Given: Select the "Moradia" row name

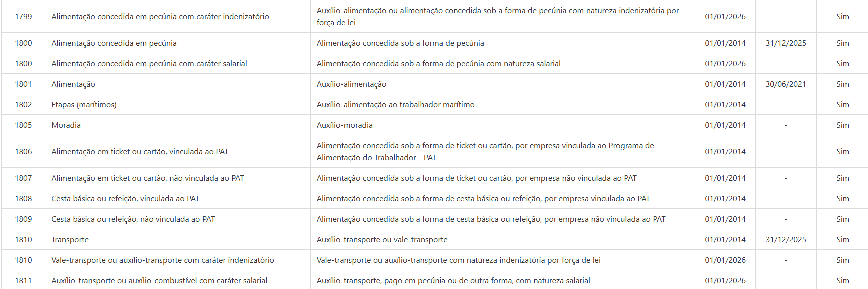Looking at the screenshot, I should click(66, 125).
